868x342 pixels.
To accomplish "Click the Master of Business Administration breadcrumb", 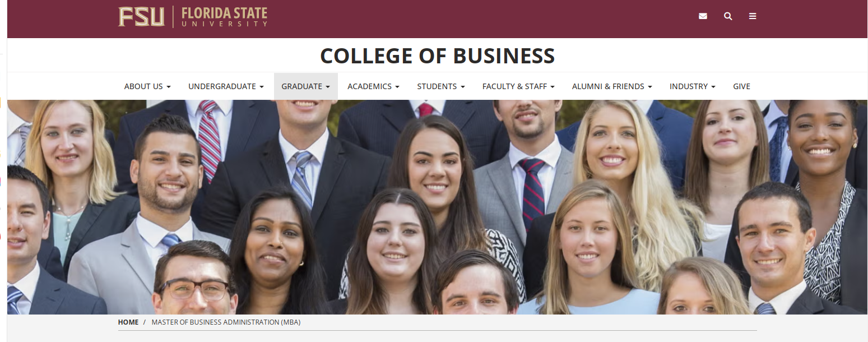I will (x=226, y=322).
